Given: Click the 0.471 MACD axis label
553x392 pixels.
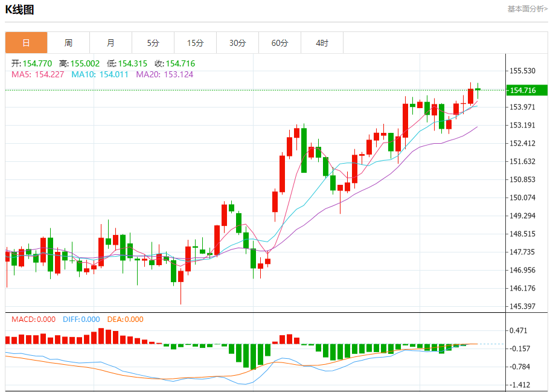Looking at the screenshot, I should click(x=518, y=330).
